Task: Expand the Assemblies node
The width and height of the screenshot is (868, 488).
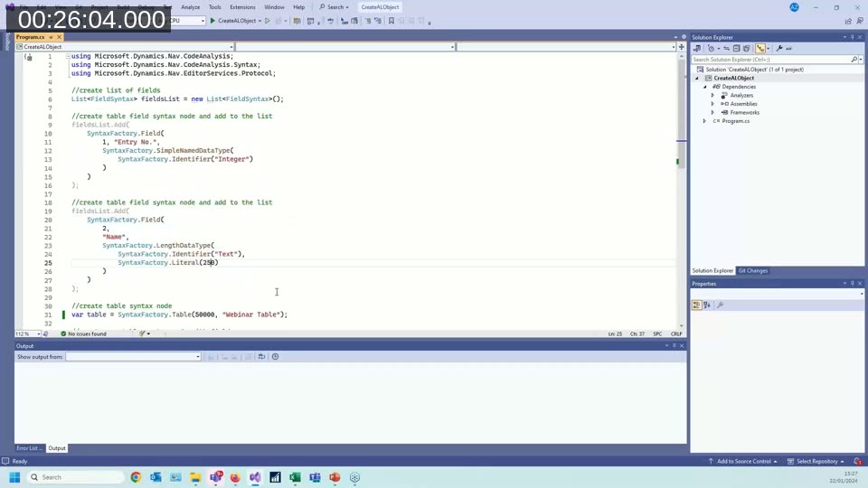Action: (712, 104)
